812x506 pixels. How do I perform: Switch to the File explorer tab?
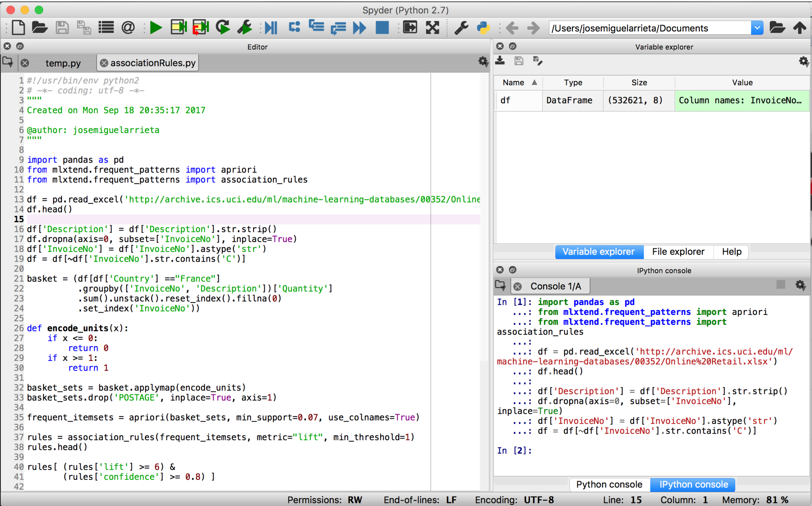pyautogui.click(x=678, y=252)
